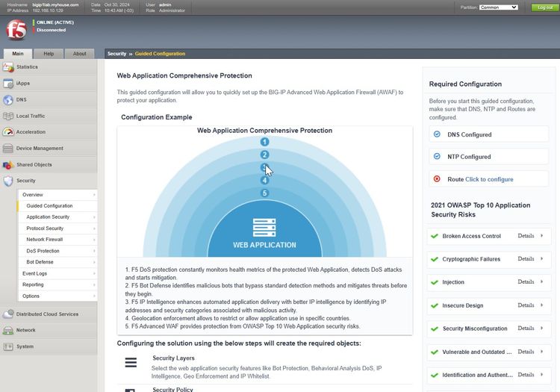The image size is (560, 392).
Task: Switch to the Main tab
Action: [18, 54]
